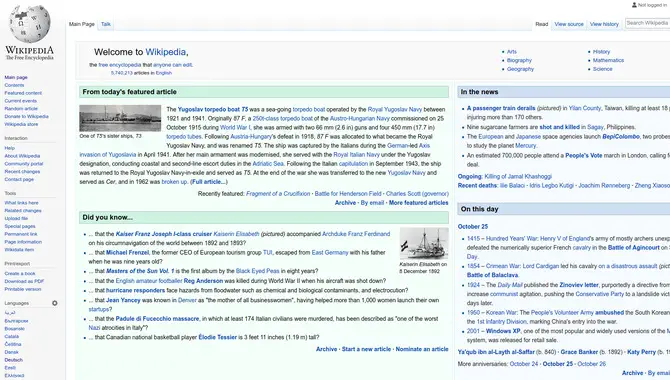
Task: Switch to the Talk tab
Action: tap(106, 24)
